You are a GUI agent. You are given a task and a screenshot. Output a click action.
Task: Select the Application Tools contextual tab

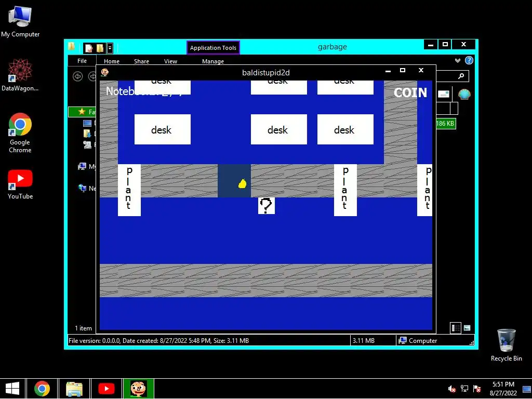213,48
